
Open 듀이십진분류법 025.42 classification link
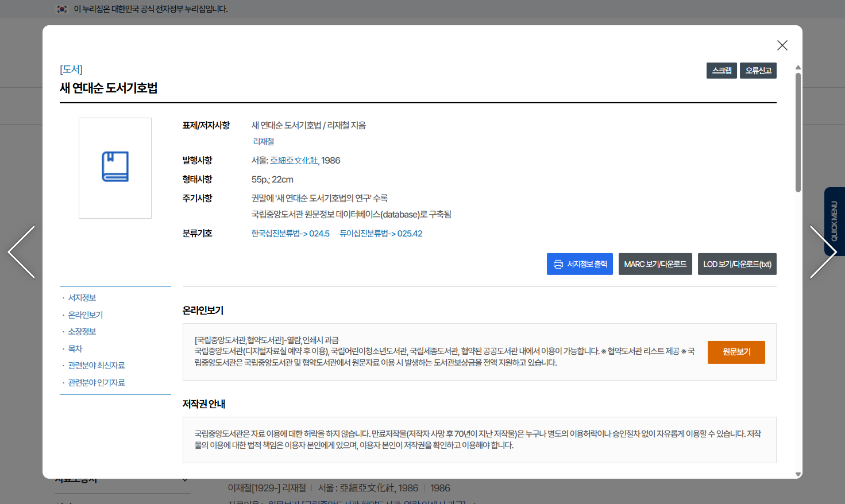point(380,234)
